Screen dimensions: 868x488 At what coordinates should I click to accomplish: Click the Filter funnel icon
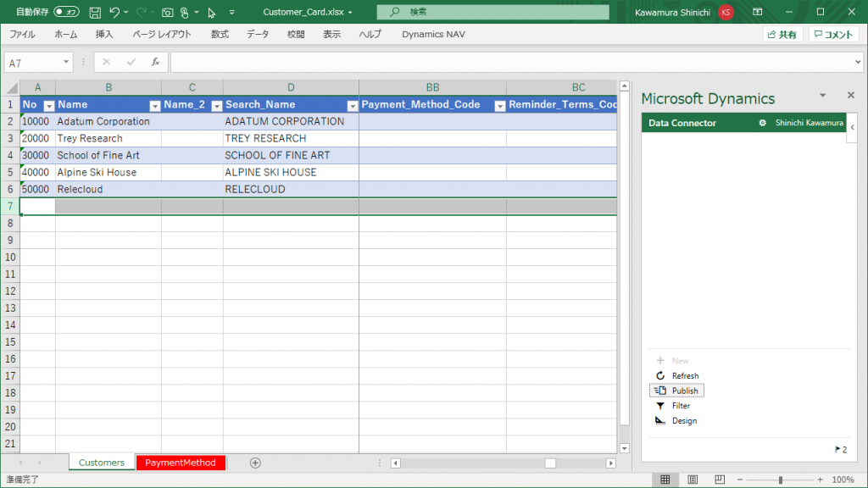tap(659, 406)
